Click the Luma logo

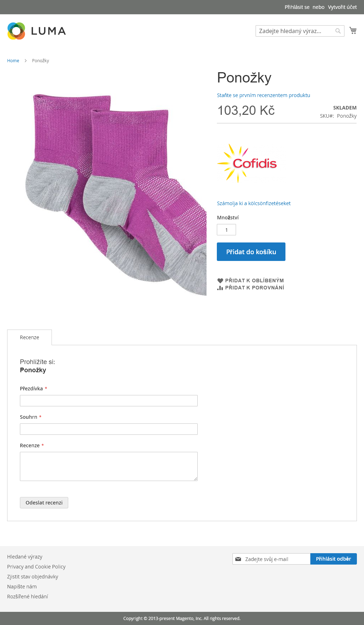click(x=37, y=31)
